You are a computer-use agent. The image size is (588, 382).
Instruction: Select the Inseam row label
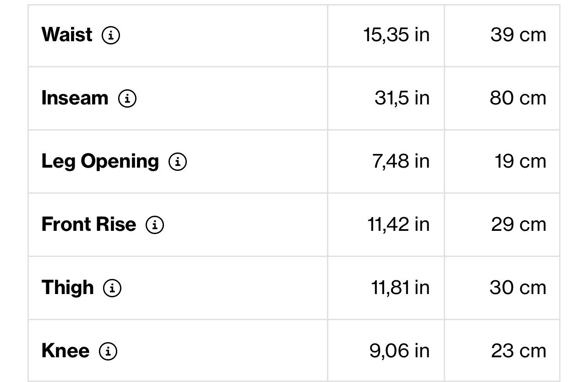[x=75, y=98]
